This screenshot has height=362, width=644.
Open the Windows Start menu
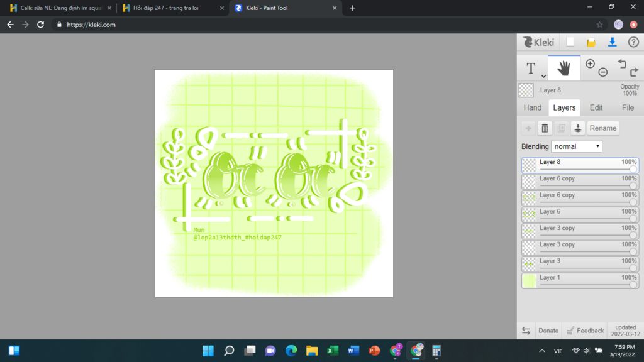tap(208, 351)
